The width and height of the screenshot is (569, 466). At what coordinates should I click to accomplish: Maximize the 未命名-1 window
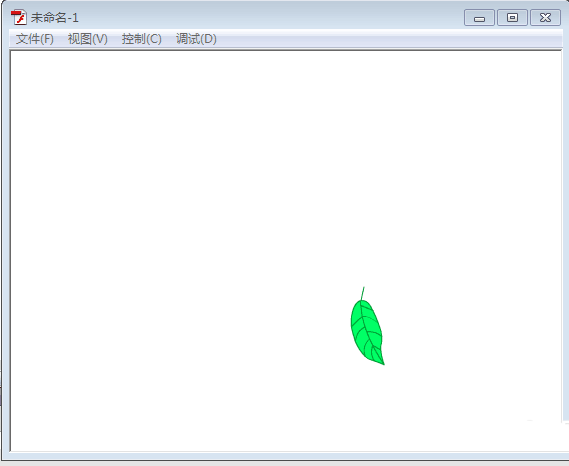coord(512,18)
